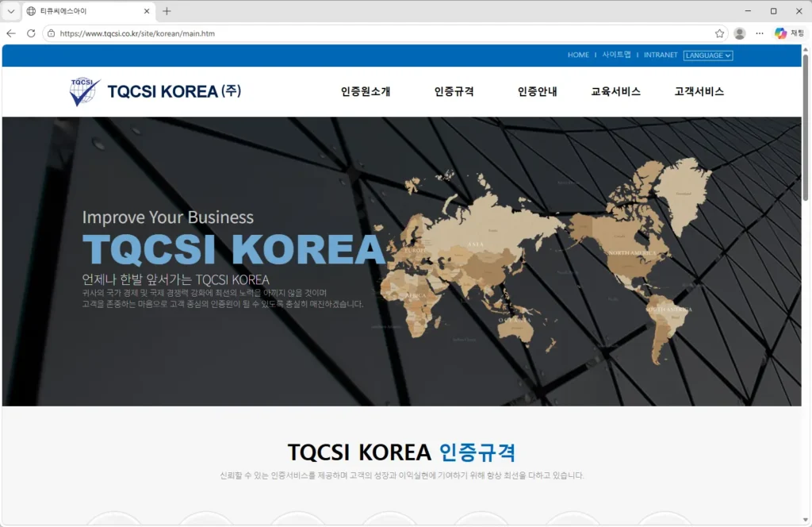This screenshot has height=527, width=812.
Task: View site information lock icon
Action: click(x=52, y=33)
